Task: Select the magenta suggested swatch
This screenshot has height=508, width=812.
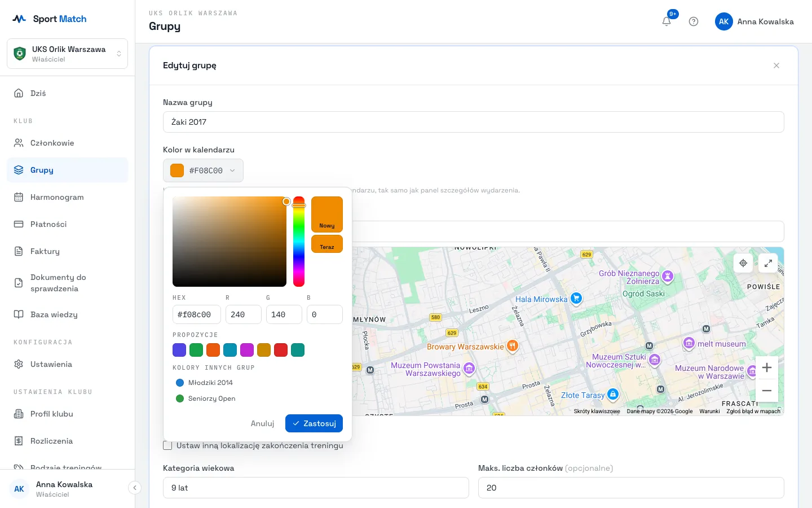Action: click(x=247, y=350)
